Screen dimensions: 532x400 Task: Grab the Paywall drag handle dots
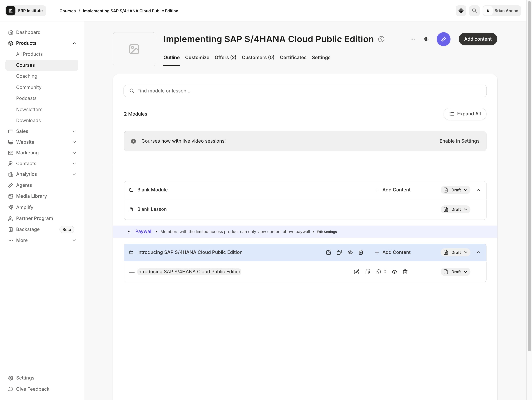pyautogui.click(x=129, y=232)
